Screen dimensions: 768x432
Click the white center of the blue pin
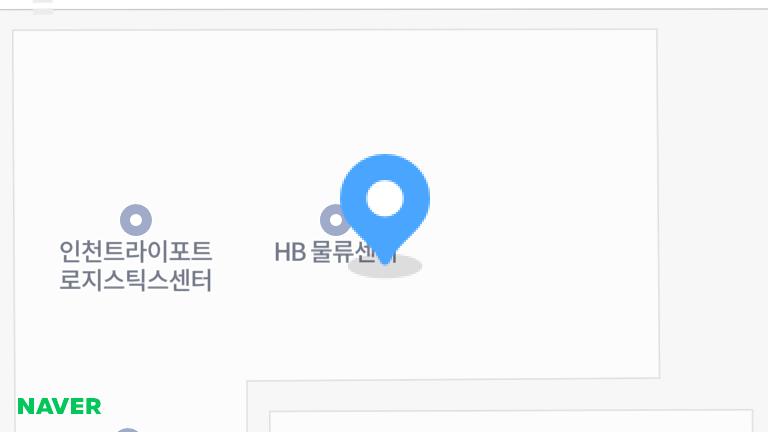point(385,198)
